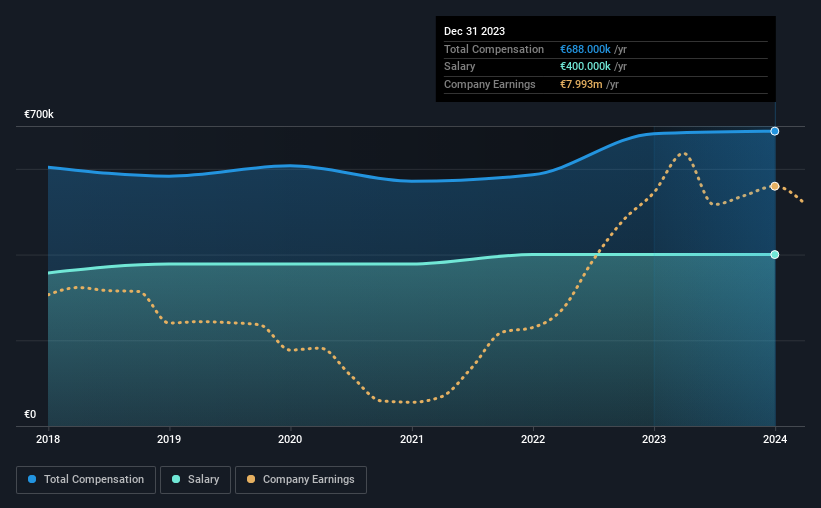
Task: Click the orange Company Earnings data point
Action: click(x=774, y=186)
